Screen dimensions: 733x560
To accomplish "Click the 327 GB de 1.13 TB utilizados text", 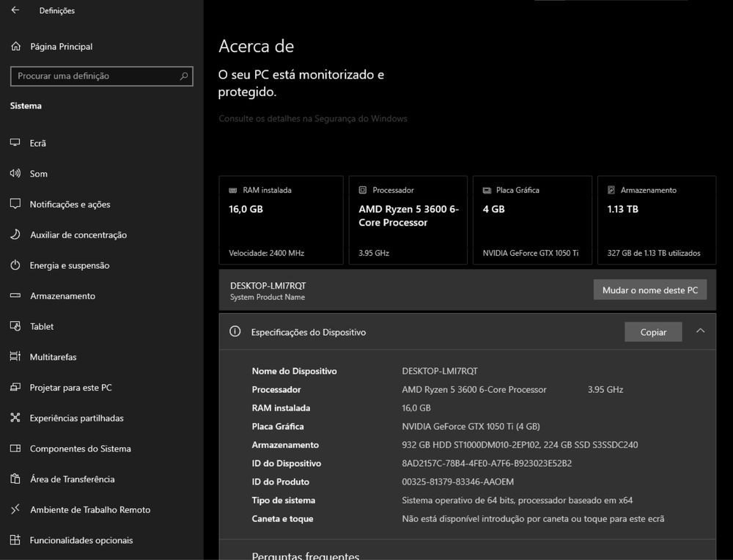I will tap(654, 253).
